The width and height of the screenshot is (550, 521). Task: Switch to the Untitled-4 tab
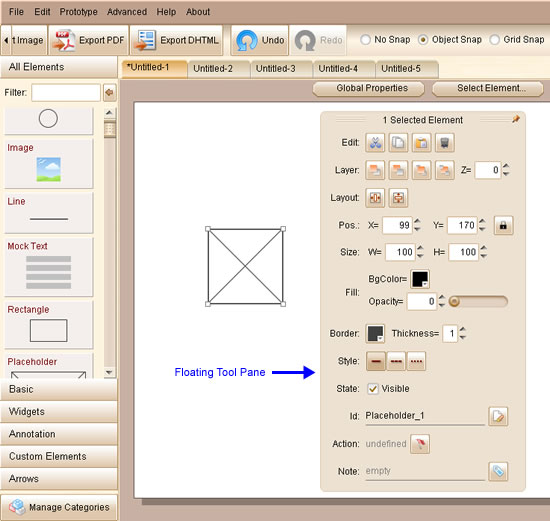(x=343, y=69)
